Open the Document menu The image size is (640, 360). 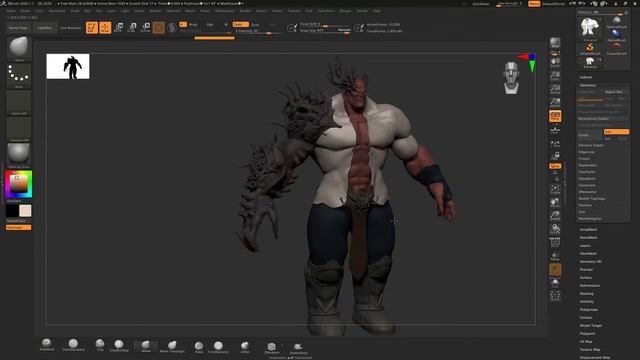pos(57,11)
